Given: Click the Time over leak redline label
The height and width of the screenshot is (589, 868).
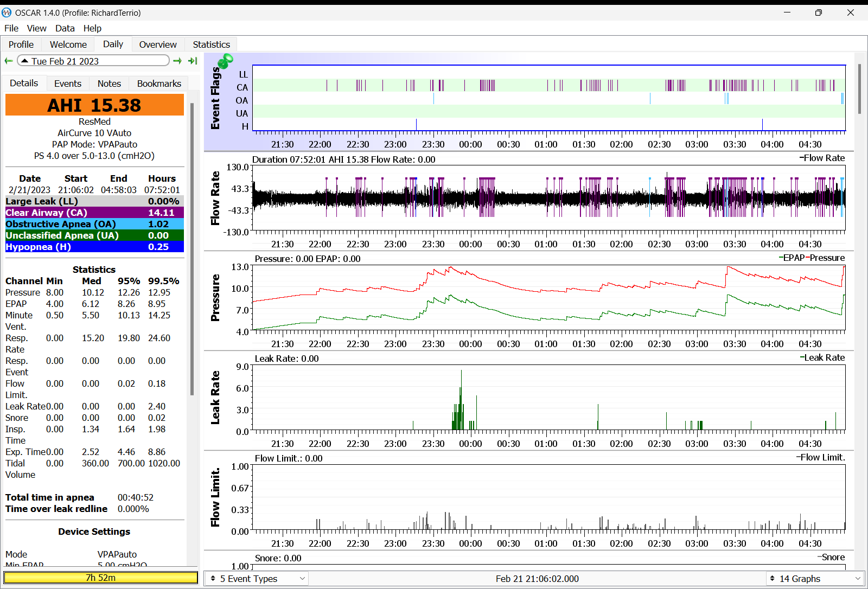Looking at the screenshot, I should [x=56, y=509].
